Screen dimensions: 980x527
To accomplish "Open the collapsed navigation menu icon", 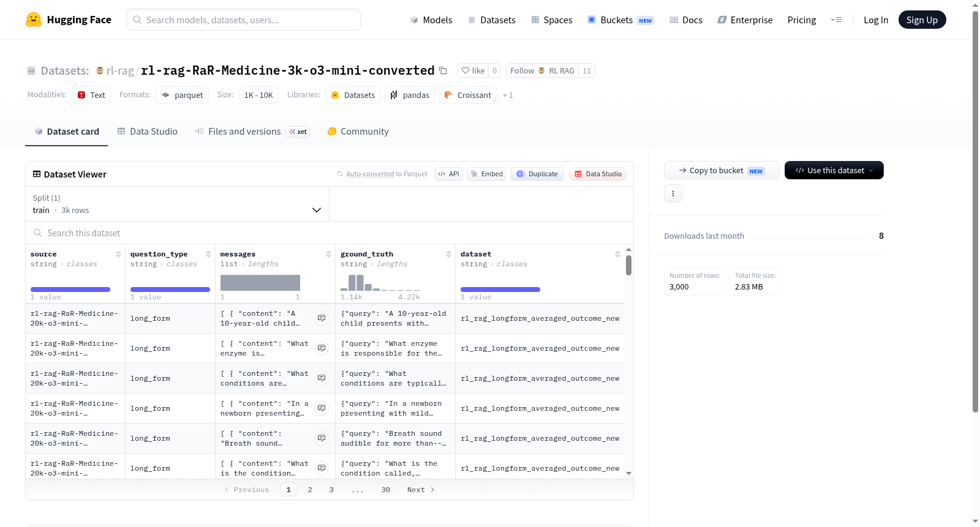I will click(836, 20).
